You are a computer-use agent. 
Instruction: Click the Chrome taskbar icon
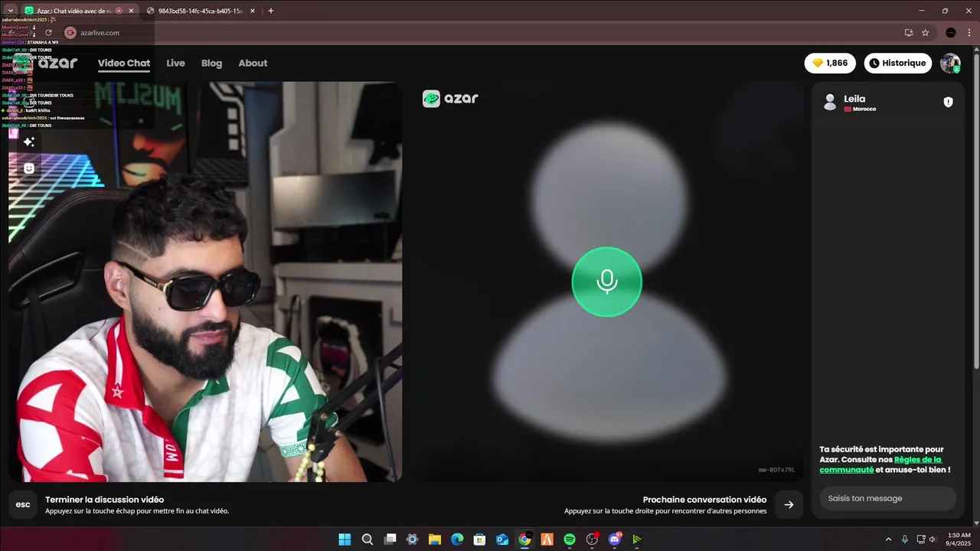point(524,540)
